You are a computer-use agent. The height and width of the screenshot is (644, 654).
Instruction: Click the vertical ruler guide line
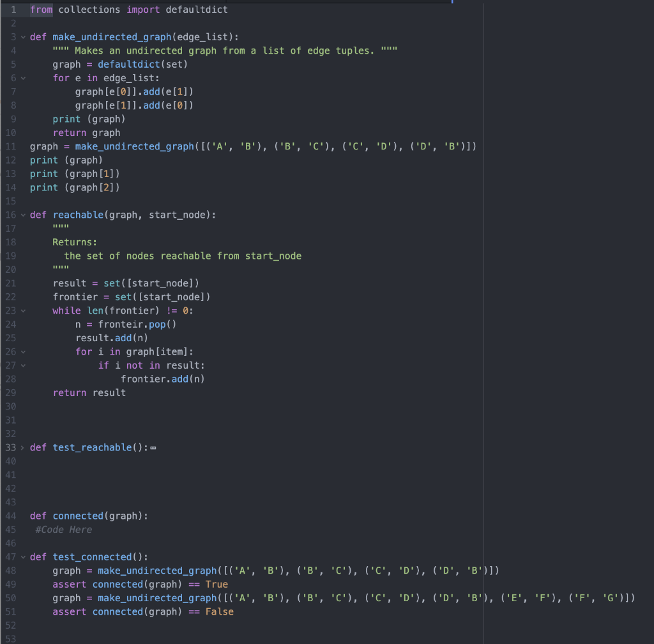482,319
